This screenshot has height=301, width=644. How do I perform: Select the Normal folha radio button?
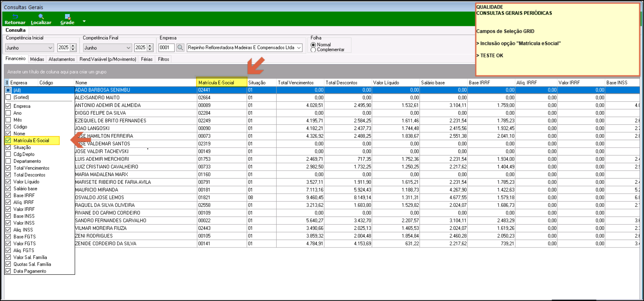[313, 45]
